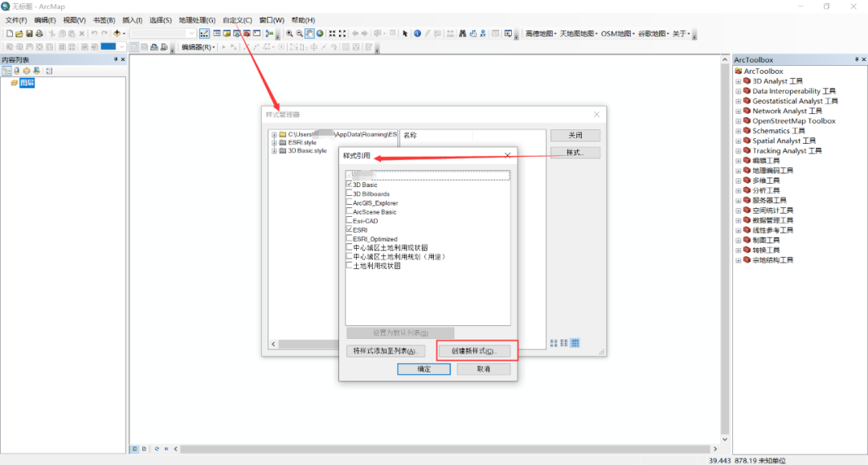The image size is (868, 465).
Task: Open the 自定义(C) menu
Action: [x=237, y=20]
